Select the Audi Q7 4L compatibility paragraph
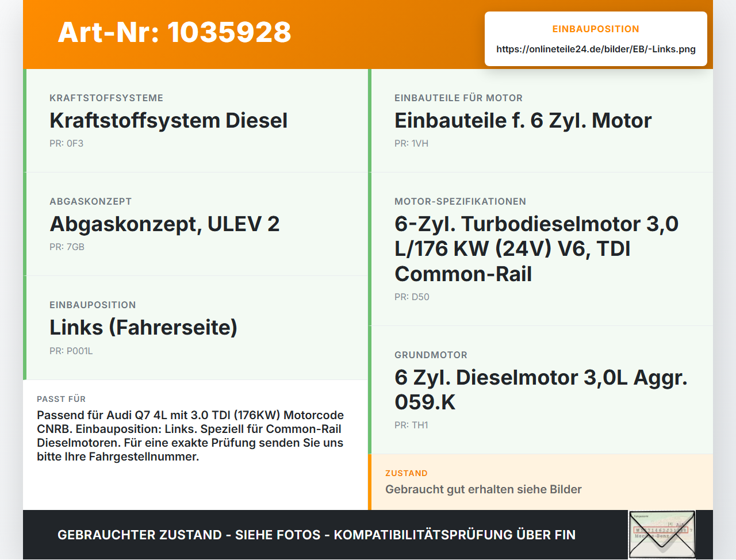The height and width of the screenshot is (560, 736). tap(190, 436)
